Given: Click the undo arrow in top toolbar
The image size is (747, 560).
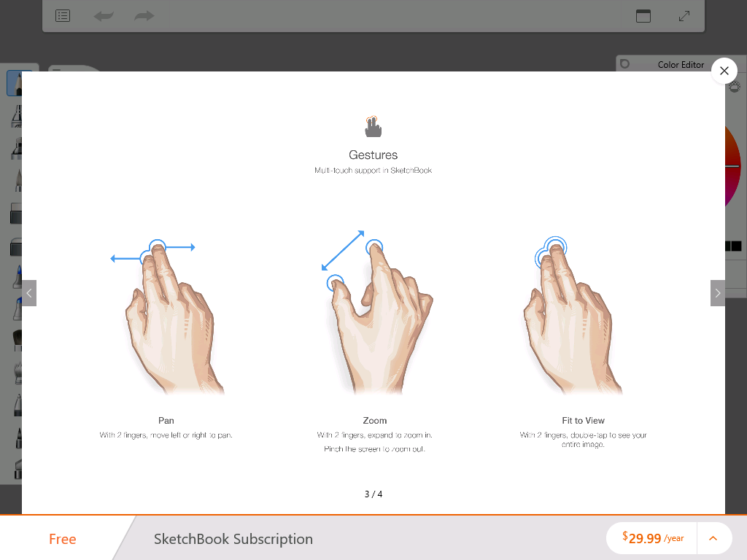Looking at the screenshot, I should pyautogui.click(x=104, y=16).
